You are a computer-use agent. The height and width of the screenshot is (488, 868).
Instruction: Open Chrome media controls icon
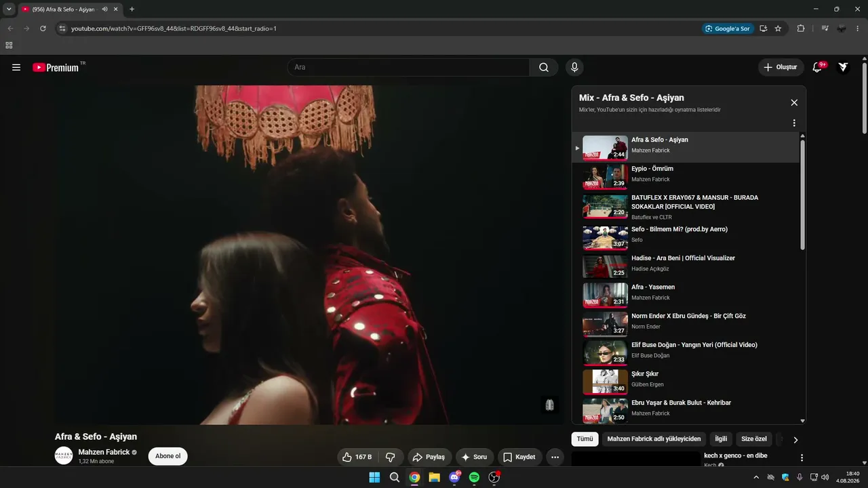point(825,28)
